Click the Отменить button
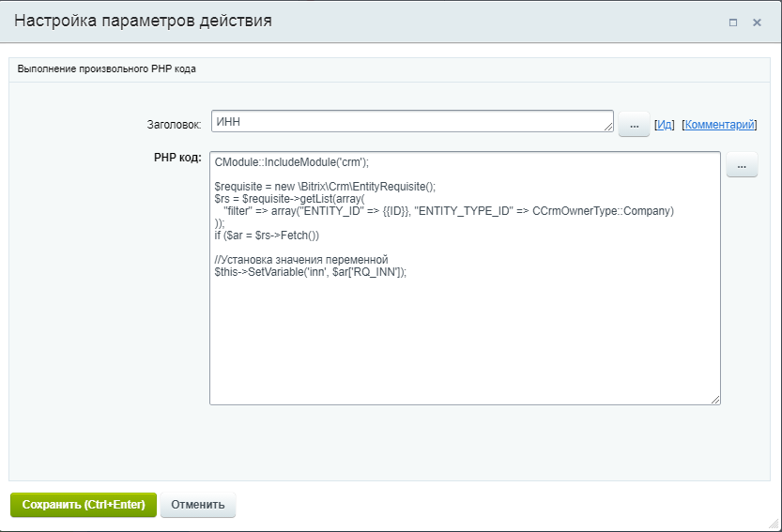 pos(198,505)
